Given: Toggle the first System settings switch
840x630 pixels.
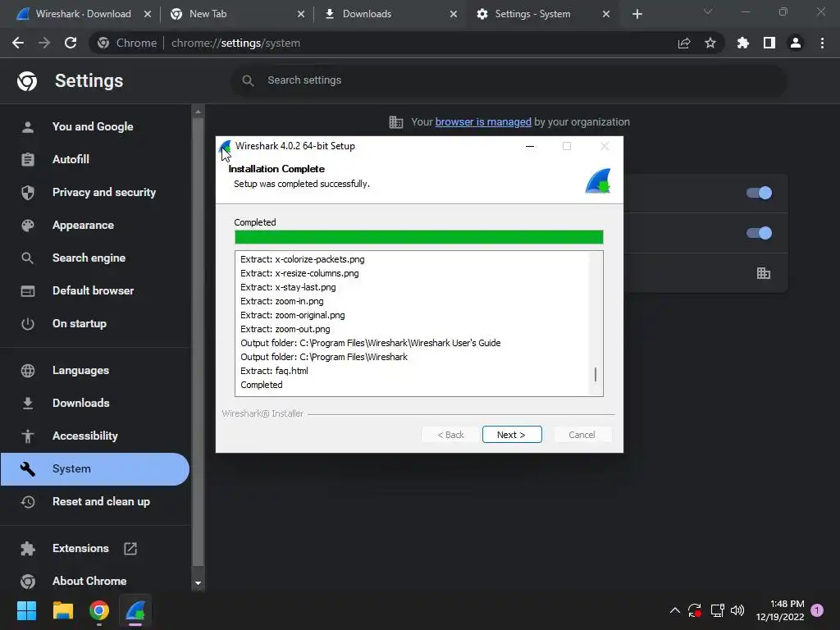Looking at the screenshot, I should pyautogui.click(x=759, y=193).
